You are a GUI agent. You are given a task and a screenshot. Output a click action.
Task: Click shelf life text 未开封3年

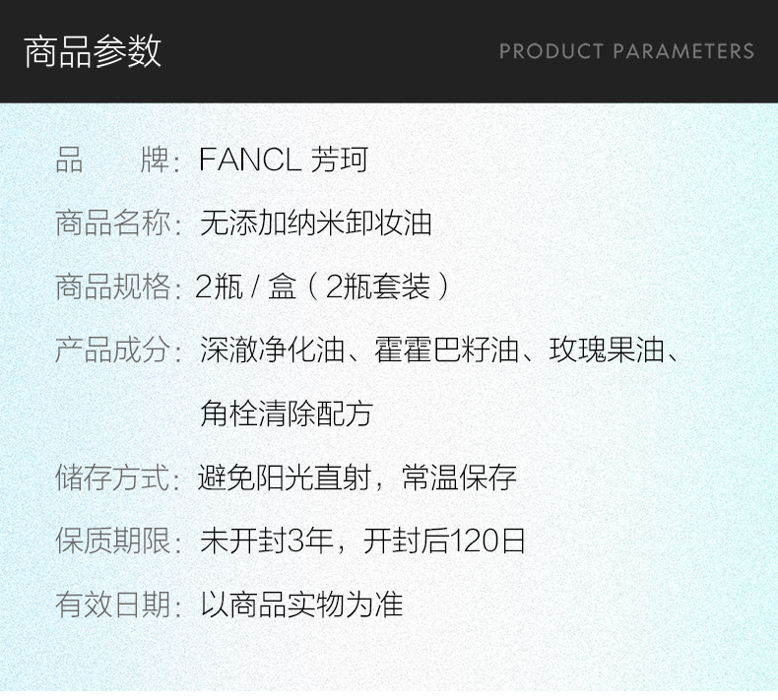tap(267, 541)
